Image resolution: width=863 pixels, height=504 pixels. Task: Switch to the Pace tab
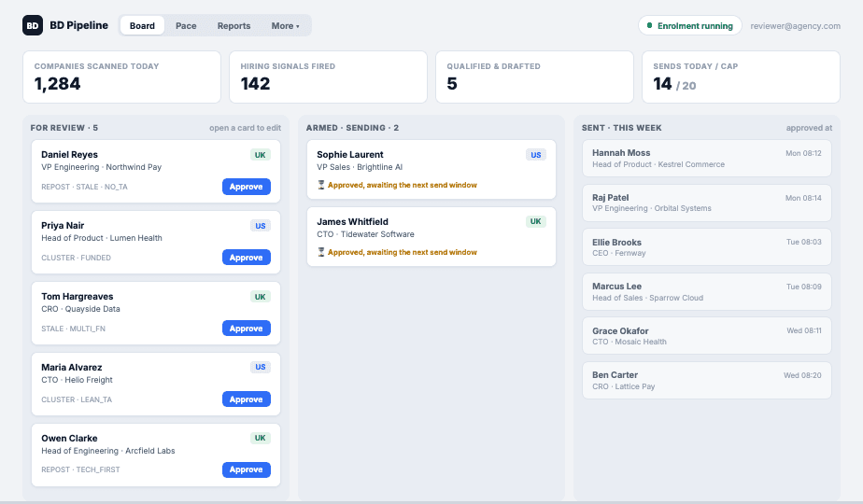(186, 25)
